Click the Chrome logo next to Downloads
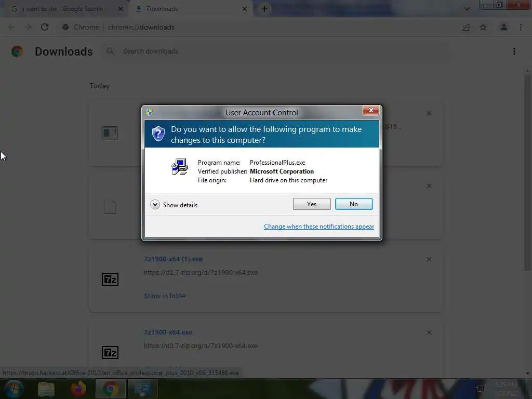Screen dimensions: 532x399 point(17,51)
